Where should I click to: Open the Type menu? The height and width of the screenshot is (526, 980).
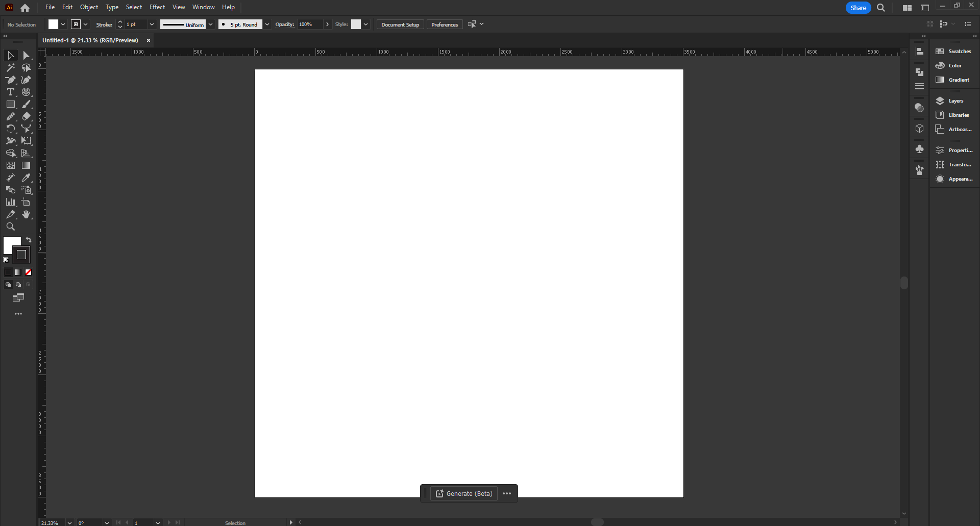pyautogui.click(x=112, y=7)
